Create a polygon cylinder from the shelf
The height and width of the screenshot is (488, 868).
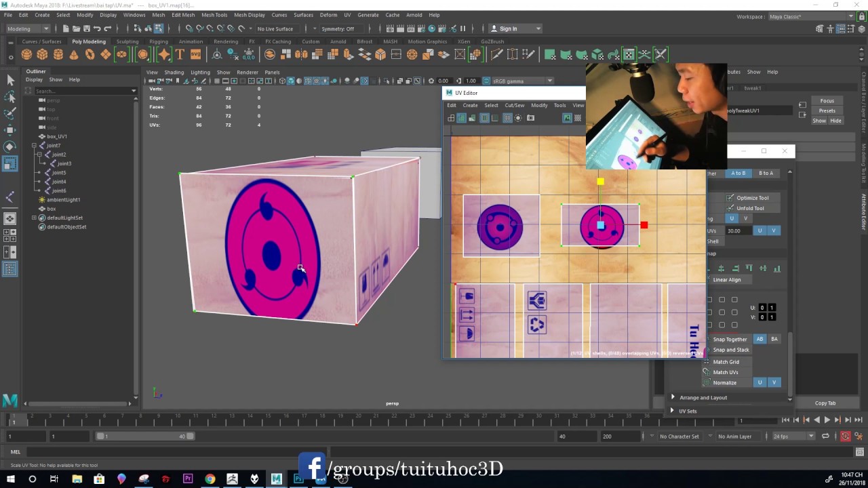click(x=58, y=55)
